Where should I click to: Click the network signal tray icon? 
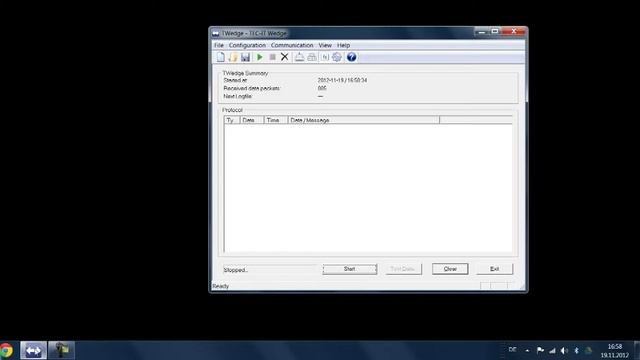click(x=552, y=350)
